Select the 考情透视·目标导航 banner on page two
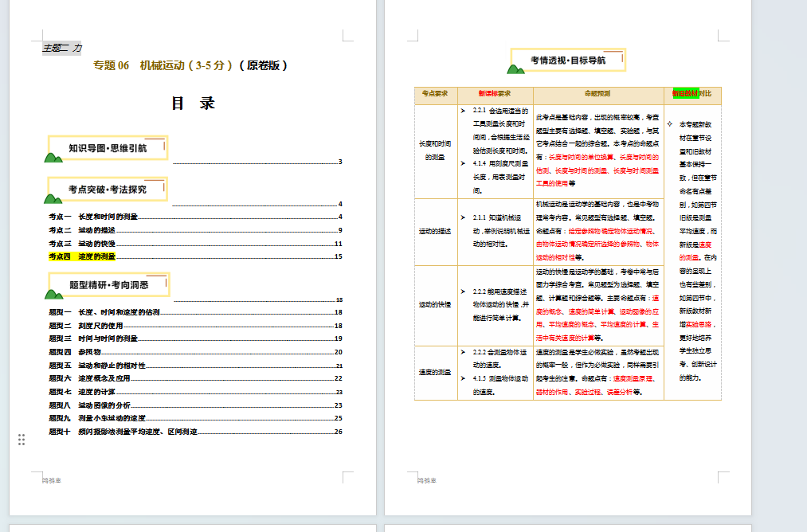This screenshot has width=807, height=532. coord(568,60)
